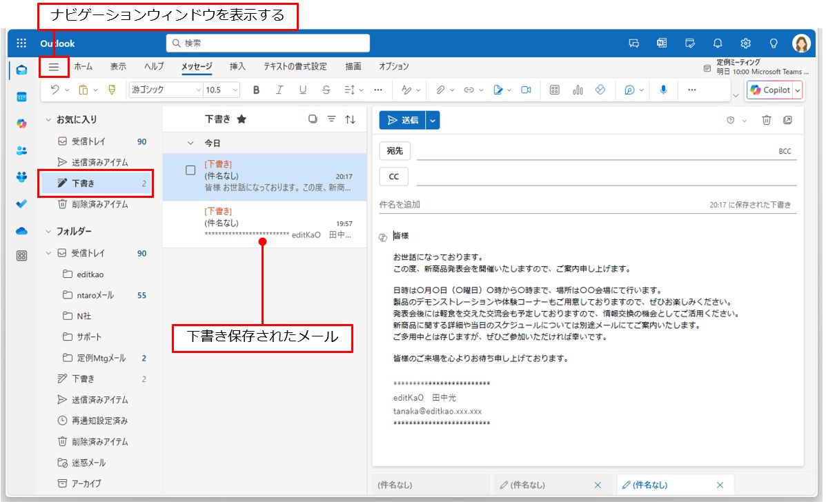The width and height of the screenshot is (826, 504).
Task: Collapse 受信トレイ tree under フォルダー
Action: point(48,254)
